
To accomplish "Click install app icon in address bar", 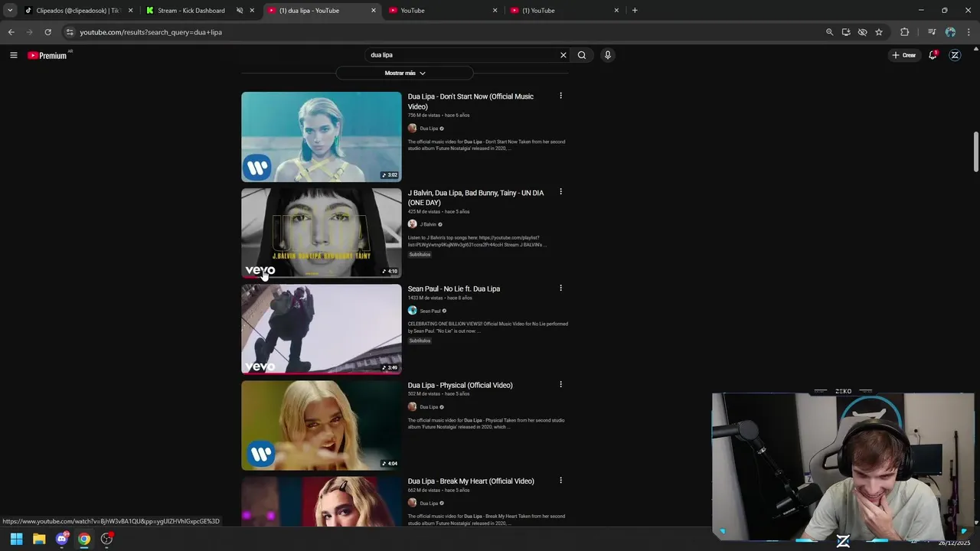I will pos(846,32).
